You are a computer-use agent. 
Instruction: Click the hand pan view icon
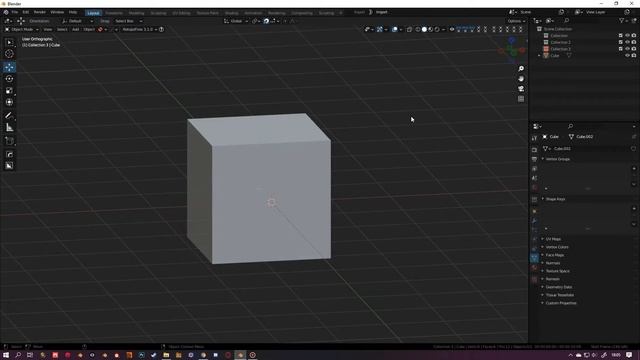pos(521,79)
